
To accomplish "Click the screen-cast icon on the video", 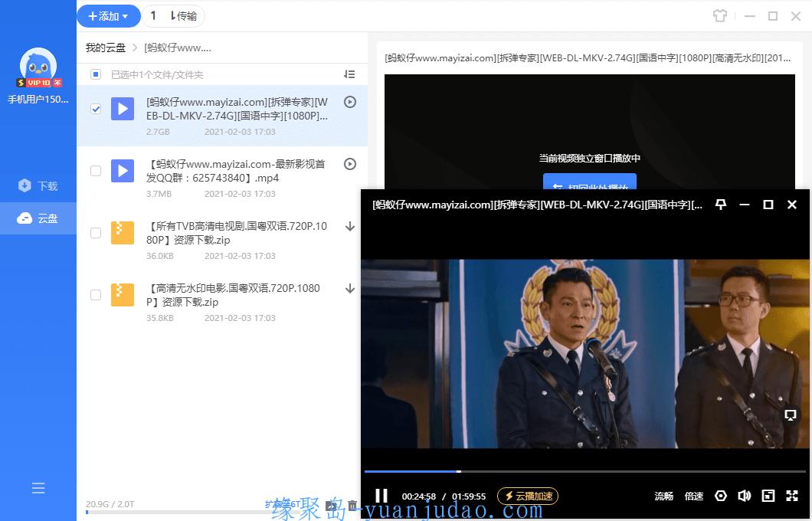I will [791, 415].
